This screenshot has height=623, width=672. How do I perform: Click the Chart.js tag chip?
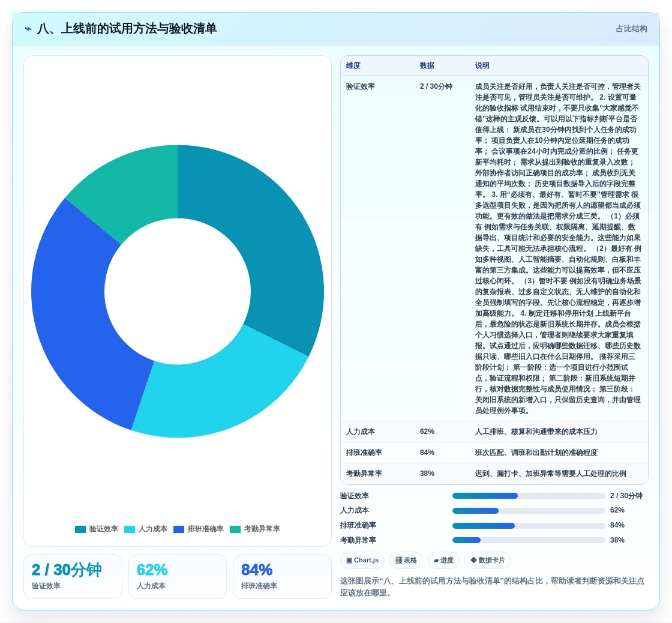(362, 560)
